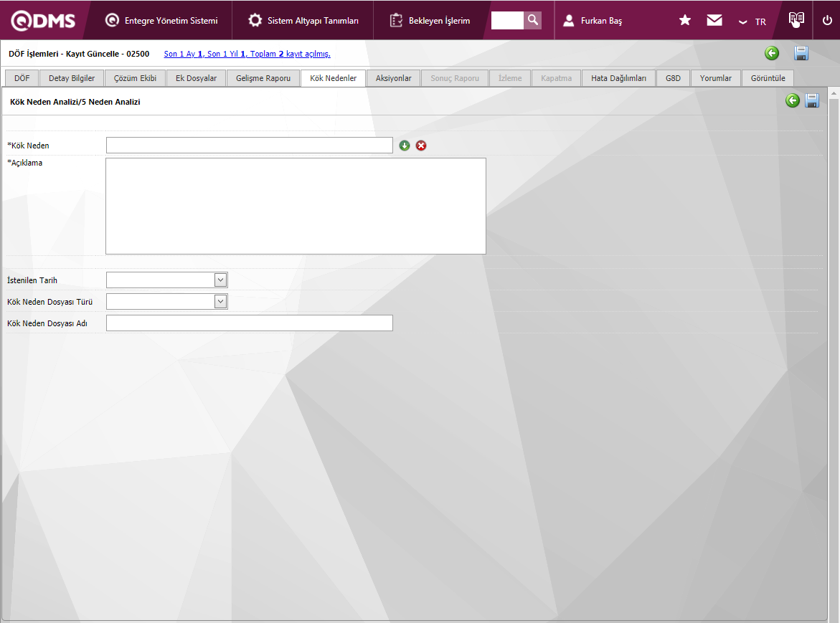Click the power logout icon

point(827,20)
